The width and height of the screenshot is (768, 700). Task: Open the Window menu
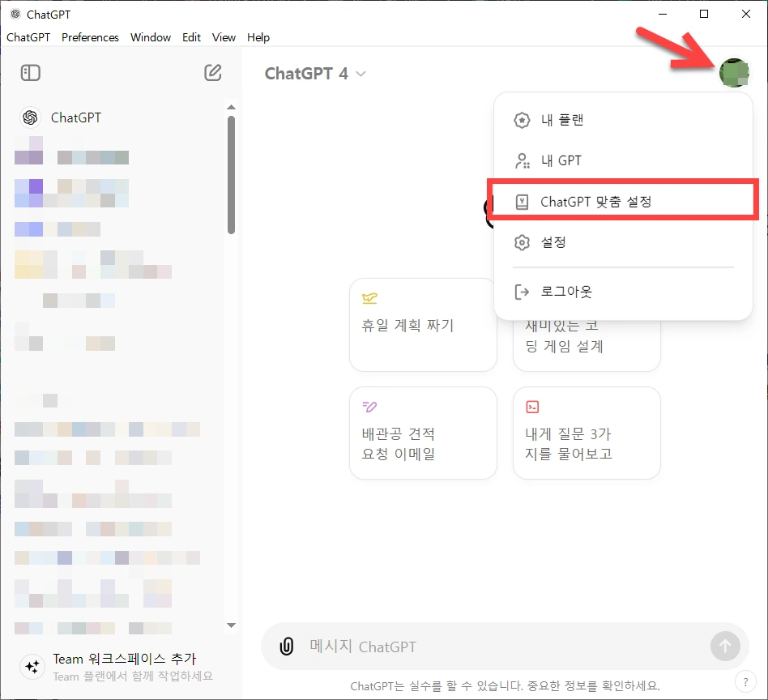(151, 37)
